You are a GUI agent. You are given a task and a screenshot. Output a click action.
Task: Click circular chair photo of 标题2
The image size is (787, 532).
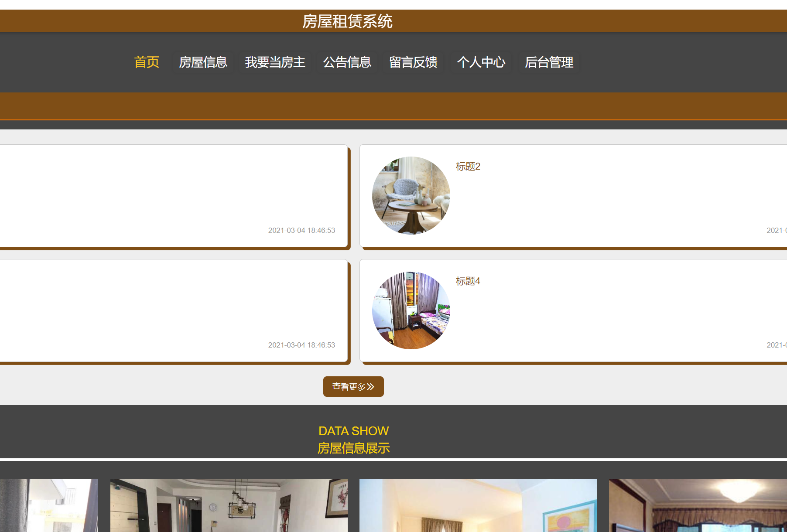(x=411, y=195)
